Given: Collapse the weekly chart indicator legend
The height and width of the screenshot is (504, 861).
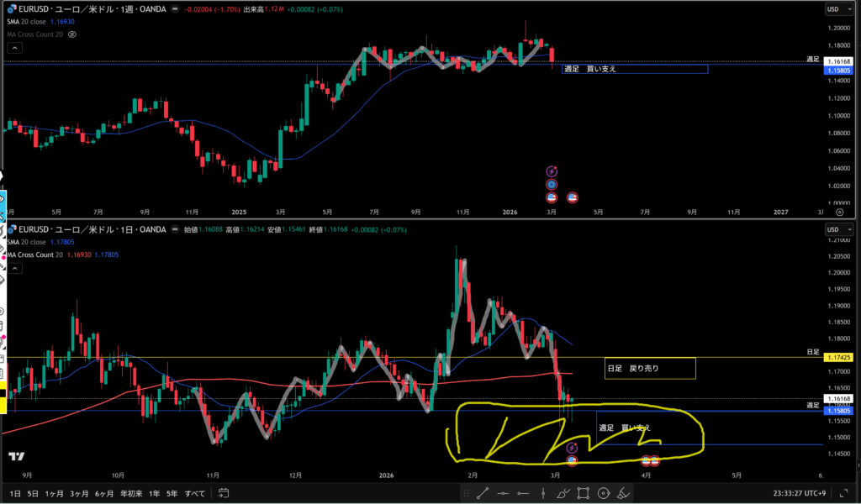Looking at the screenshot, I should tap(8, 46).
